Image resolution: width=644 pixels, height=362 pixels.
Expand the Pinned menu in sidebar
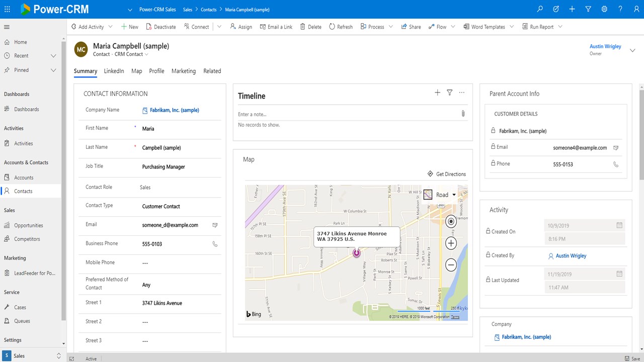(53, 70)
